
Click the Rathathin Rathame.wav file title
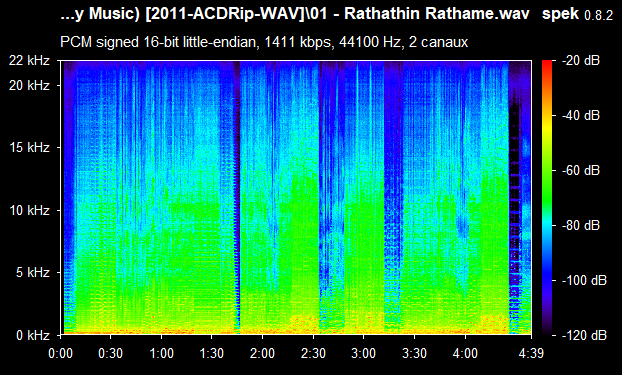[x=437, y=13]
